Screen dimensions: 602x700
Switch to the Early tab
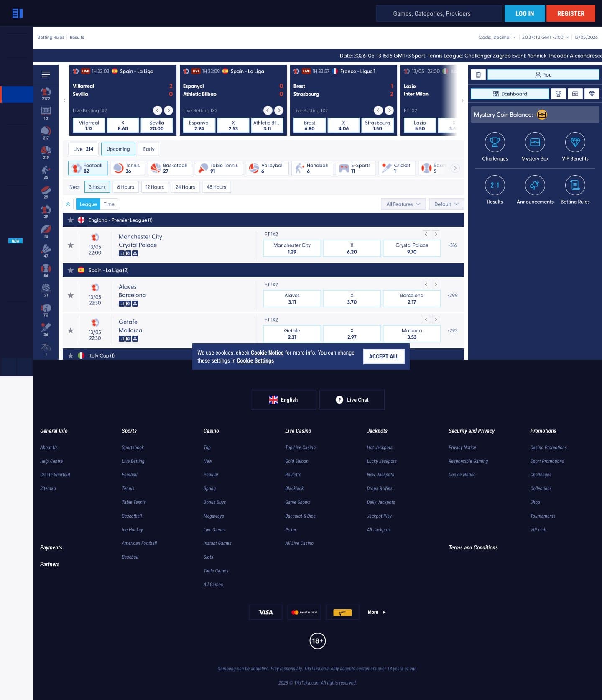click(149, 149)
